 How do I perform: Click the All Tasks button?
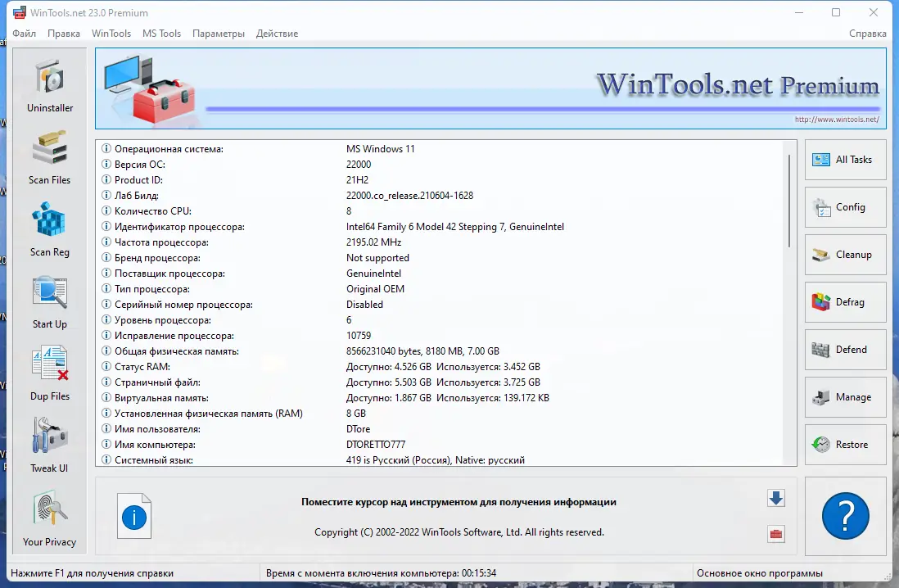click(x=844, y=160)
